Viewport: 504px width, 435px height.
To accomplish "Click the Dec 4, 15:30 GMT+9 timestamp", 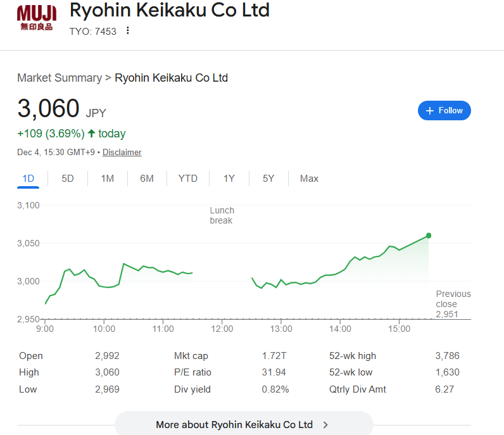I will (x=56, y=152).
